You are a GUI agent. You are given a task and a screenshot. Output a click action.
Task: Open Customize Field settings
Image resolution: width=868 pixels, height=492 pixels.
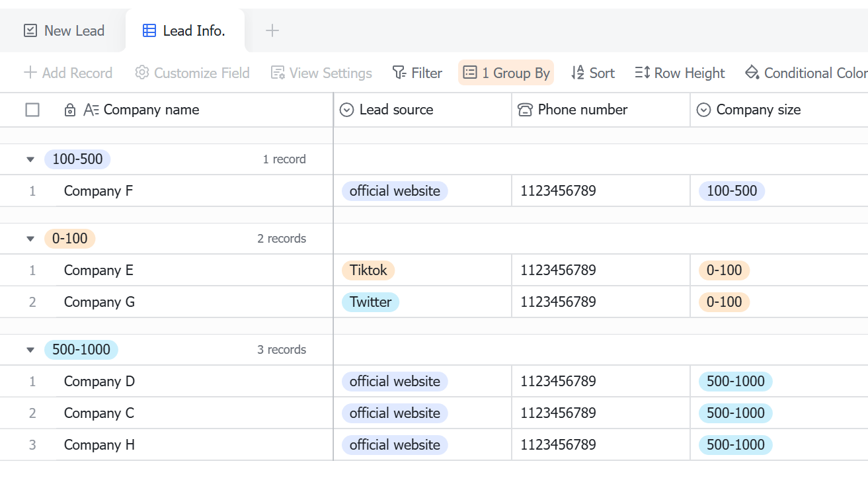[x=192, y=73]
